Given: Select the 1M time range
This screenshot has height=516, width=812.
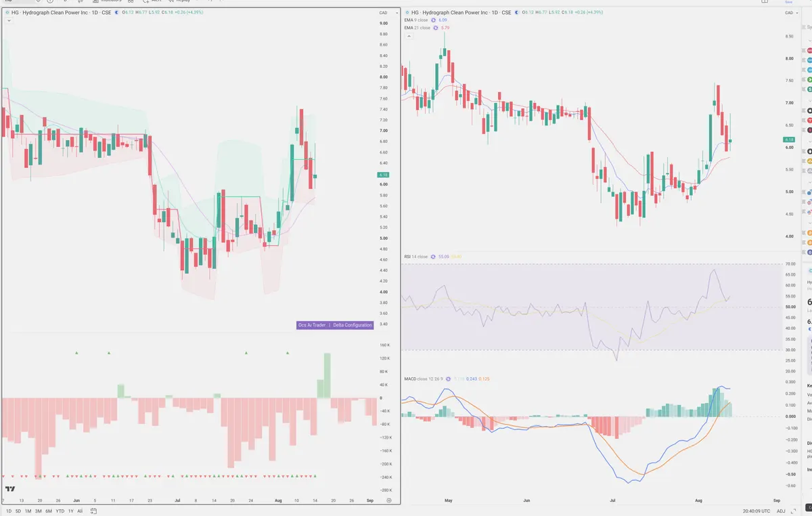Looking at the screenshot, I should (28, 511).
